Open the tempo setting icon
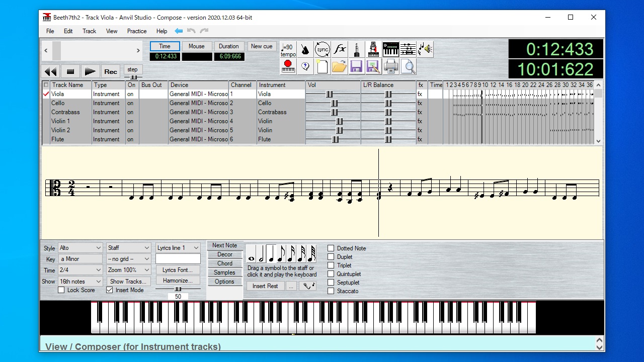The image size is (644, 362). 288,49
